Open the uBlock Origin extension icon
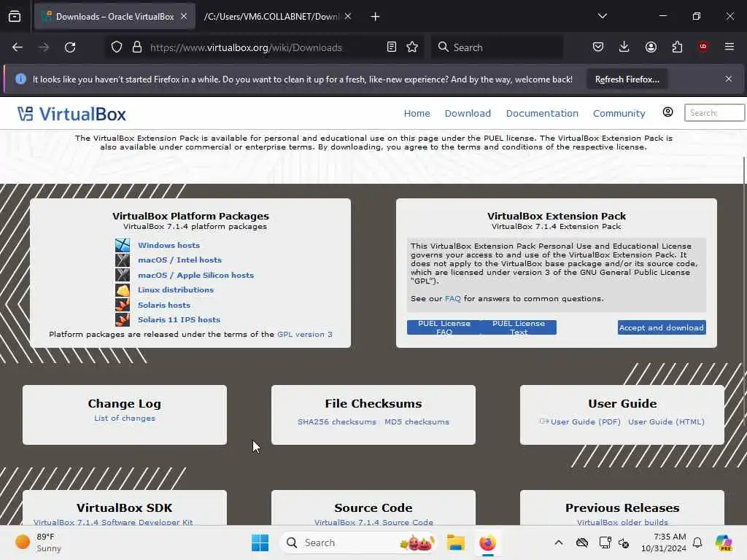Viewport: 747px width, 560px height. coord(703,47)
